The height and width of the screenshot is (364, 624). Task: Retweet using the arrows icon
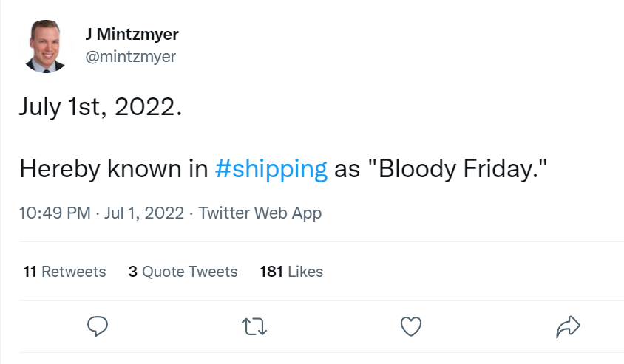click(x=254, y=326)
